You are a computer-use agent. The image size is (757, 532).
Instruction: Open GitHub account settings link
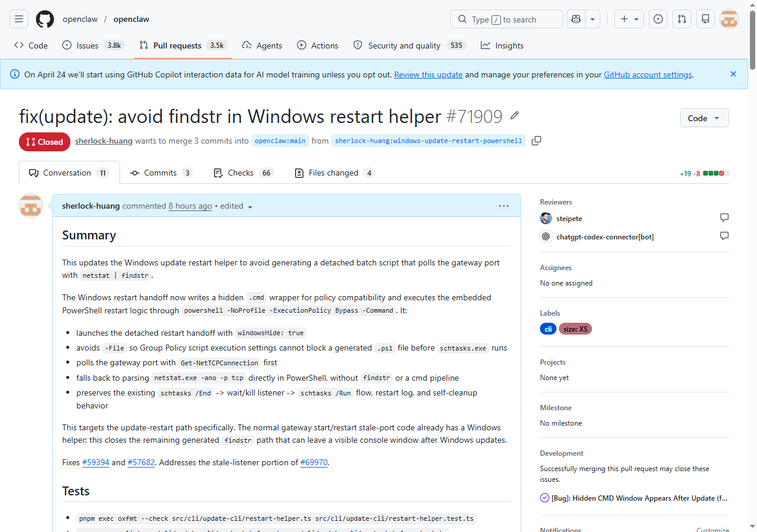[648, 74]
